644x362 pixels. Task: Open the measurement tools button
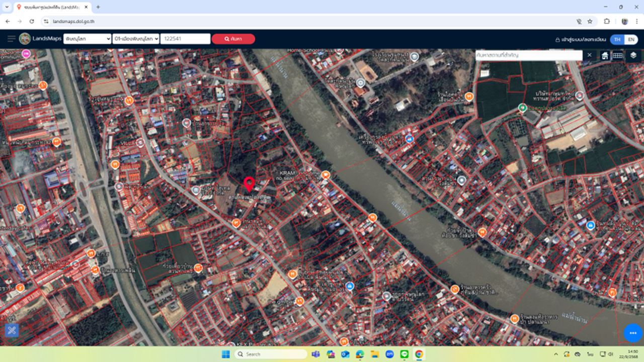[12, 330]
